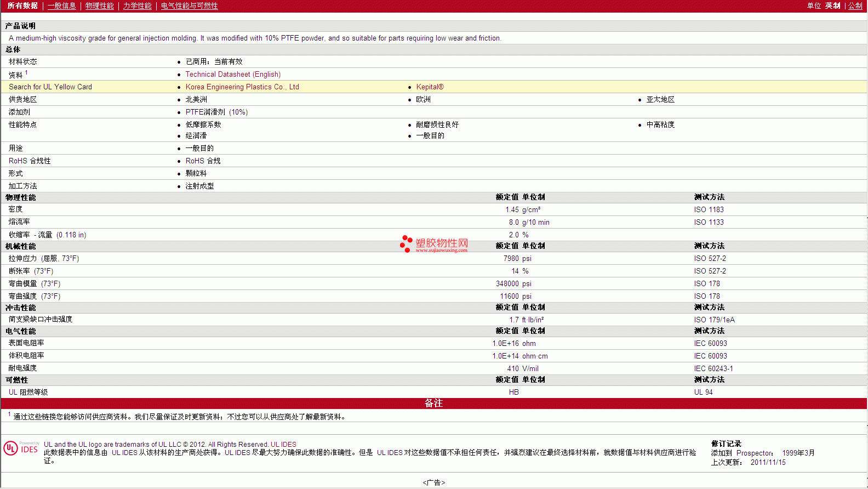Viewport: 868px width, 489px height.
Task: Select 英制 unit option
Action: [x=833, y=5]
